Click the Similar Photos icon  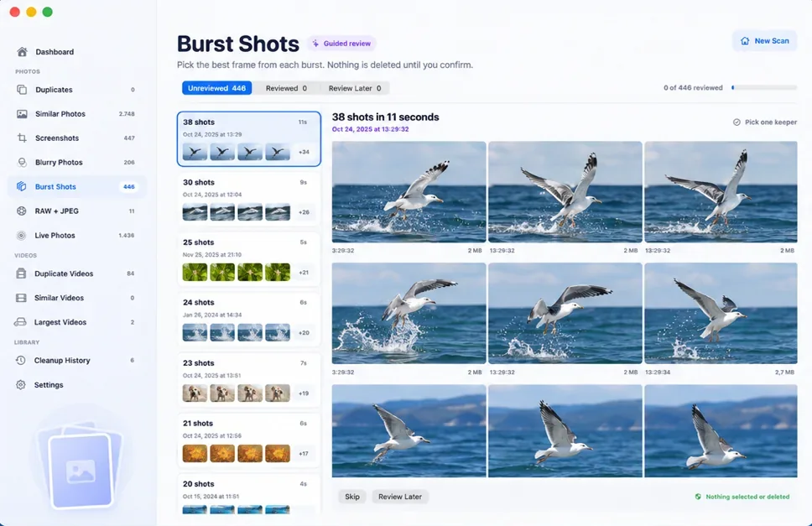pyautogui.click(x=22, y=114)
